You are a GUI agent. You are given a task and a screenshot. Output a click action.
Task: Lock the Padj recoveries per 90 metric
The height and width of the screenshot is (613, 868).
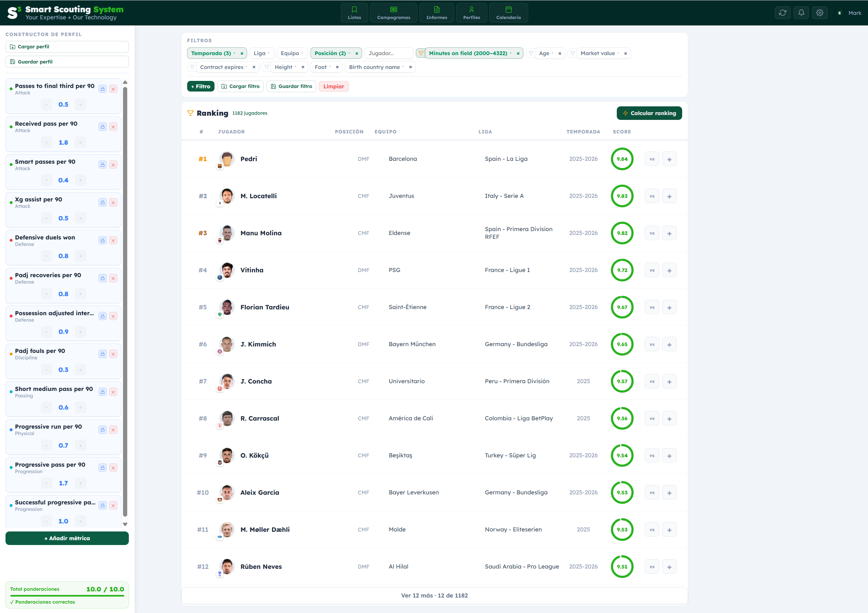[x=102, y=278]
